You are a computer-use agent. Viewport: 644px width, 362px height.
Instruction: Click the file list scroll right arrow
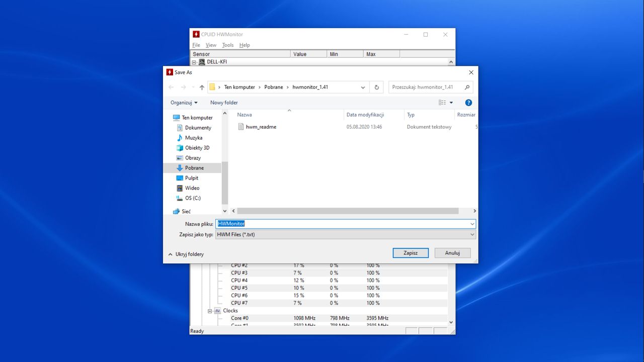coord(474,211)
